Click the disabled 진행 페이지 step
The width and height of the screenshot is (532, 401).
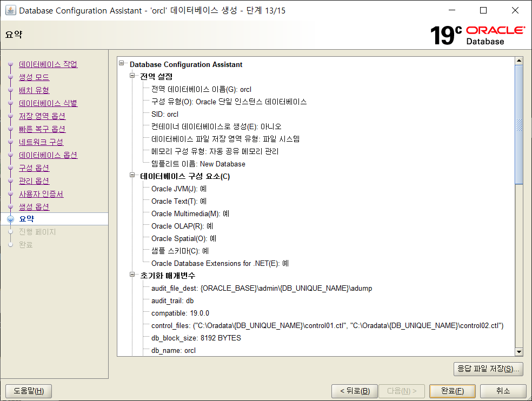point(37,232)
